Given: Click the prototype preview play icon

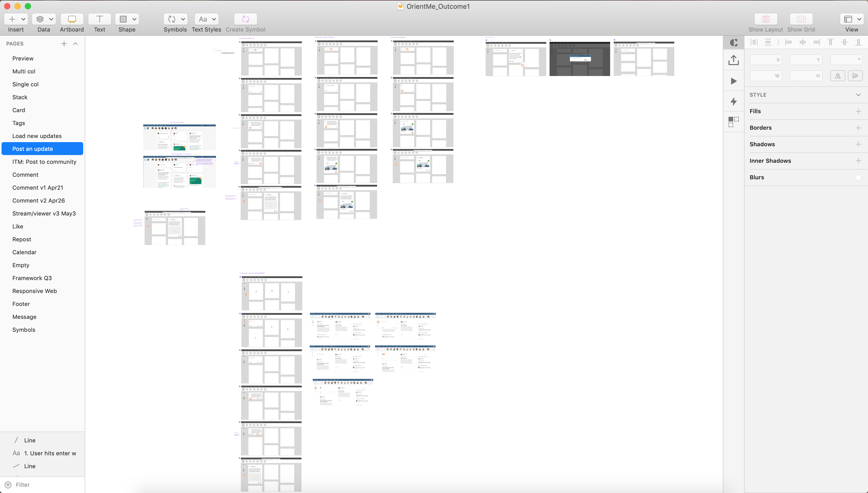Looking at the screenshot, I should [733, 81].
